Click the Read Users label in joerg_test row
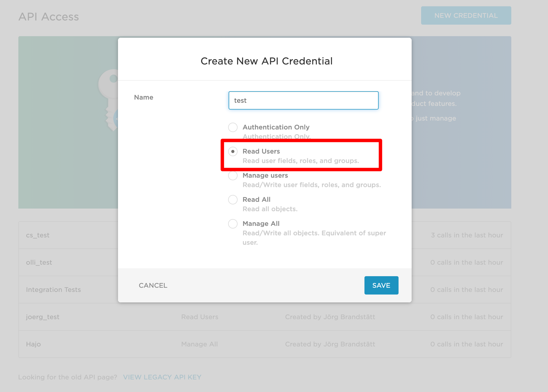 [200, 317]
